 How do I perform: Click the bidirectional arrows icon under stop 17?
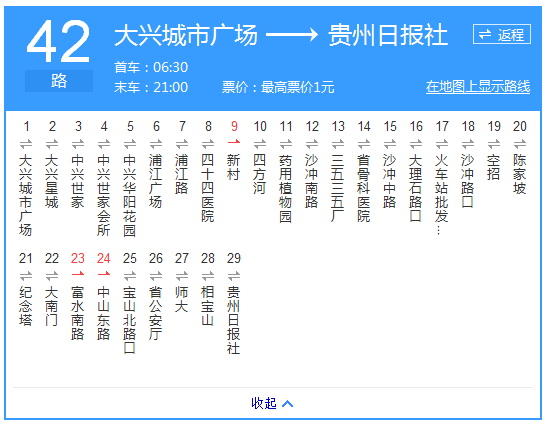442,144
